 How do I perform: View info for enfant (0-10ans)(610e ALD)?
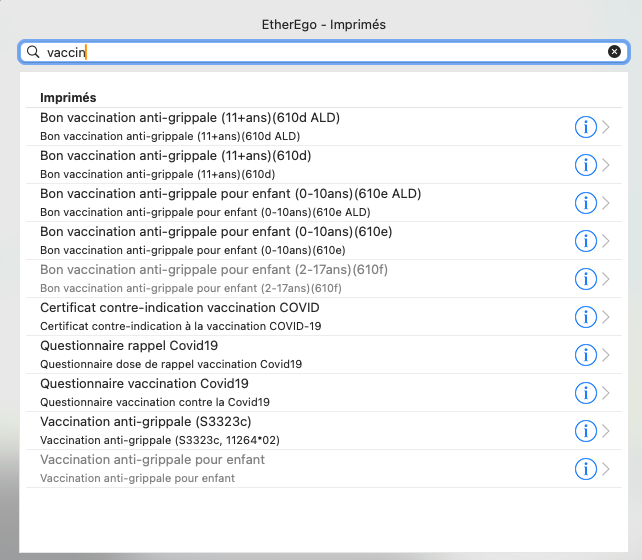coord(585,203)
